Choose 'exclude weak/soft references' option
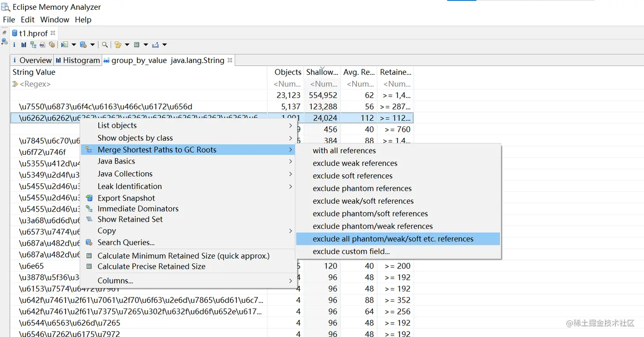This screenshot has height=337, width=644. click(x=398, y=201)
